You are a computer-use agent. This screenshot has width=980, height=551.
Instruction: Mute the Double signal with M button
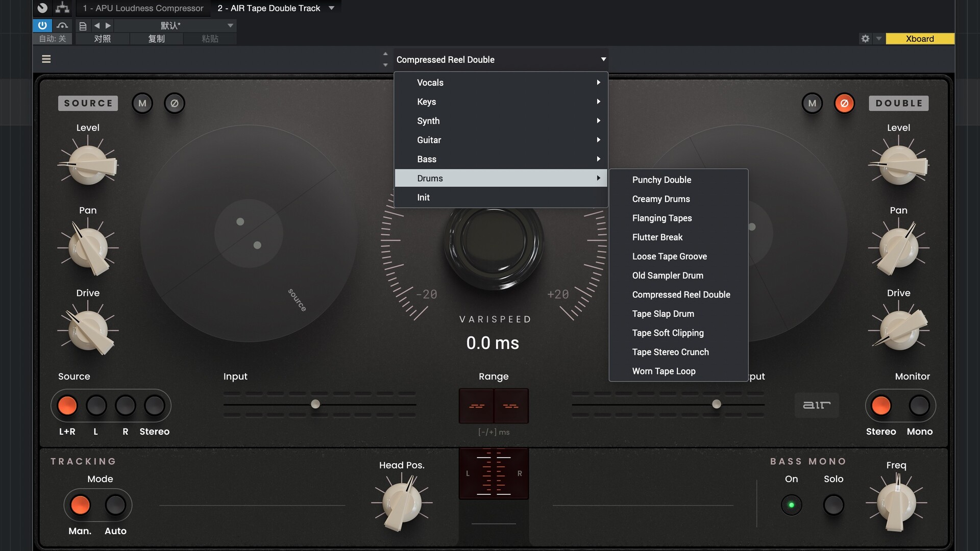[812, 103]
